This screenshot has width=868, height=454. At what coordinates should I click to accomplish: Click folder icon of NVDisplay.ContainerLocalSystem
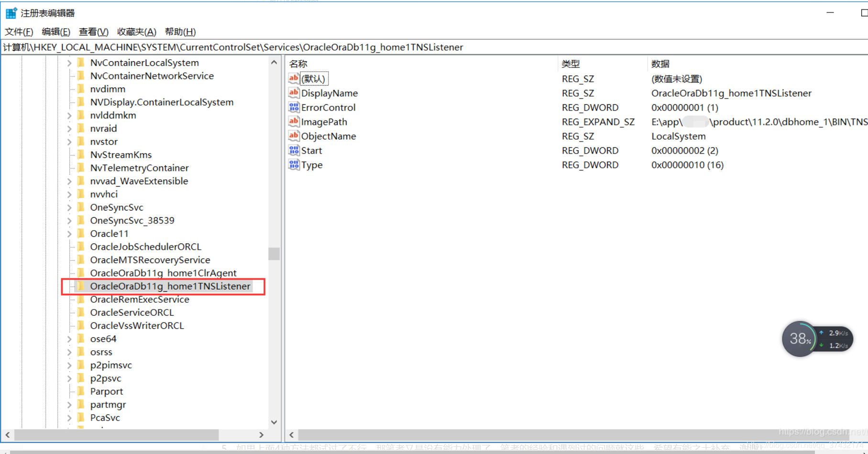[x=81, y=102]
